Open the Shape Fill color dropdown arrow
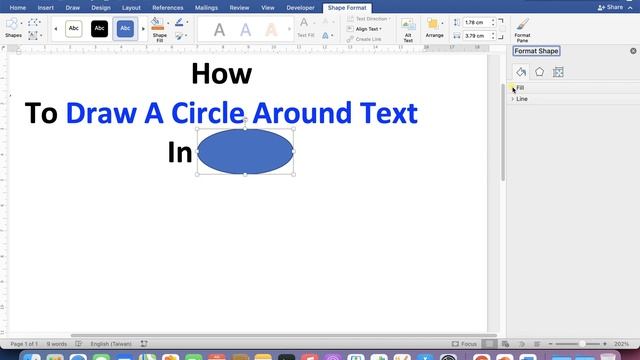This screenshot has height=360, width=640. point(168,23)
